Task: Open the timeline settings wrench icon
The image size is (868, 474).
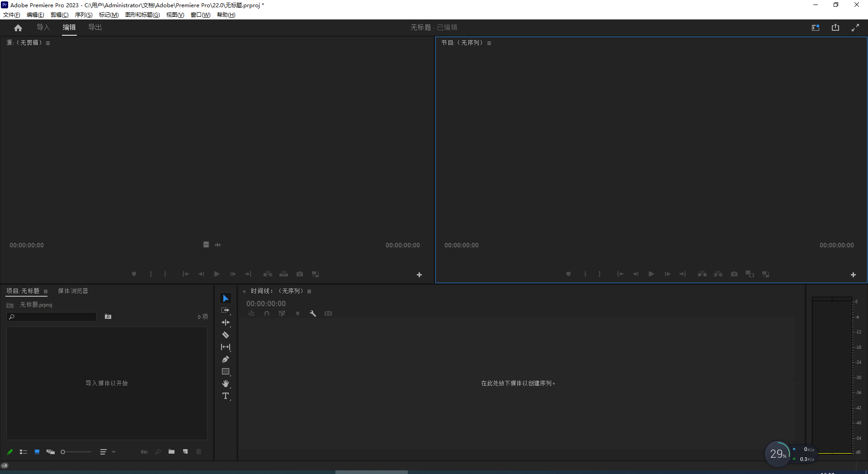Action: point(313,313)
